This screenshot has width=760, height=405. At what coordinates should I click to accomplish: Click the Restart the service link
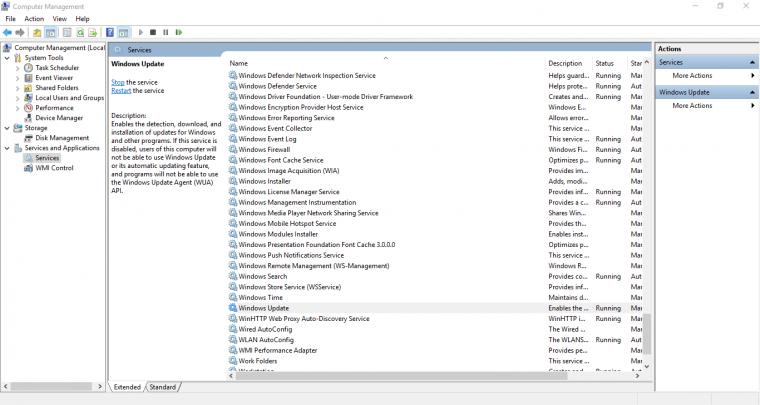click(121, 91)
